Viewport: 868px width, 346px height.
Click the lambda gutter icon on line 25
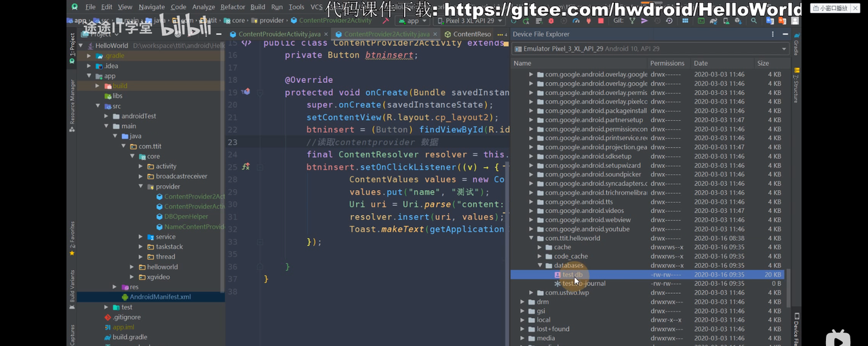coord(245,166)
